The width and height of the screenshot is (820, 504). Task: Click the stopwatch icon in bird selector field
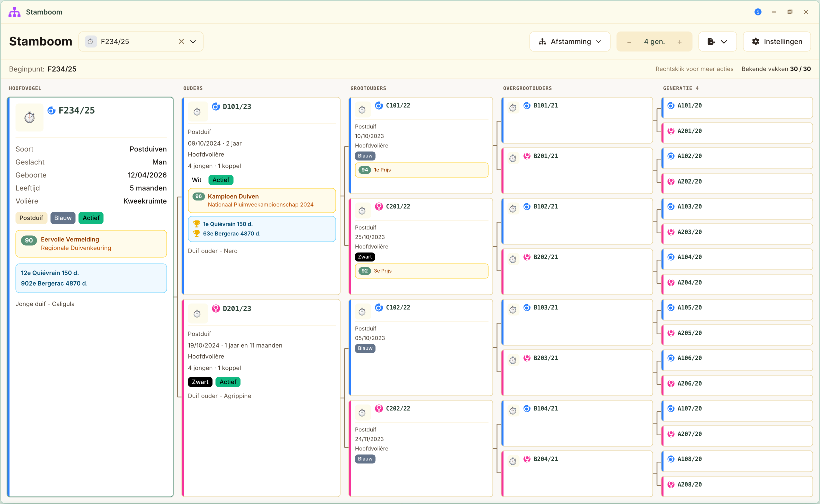90,42
